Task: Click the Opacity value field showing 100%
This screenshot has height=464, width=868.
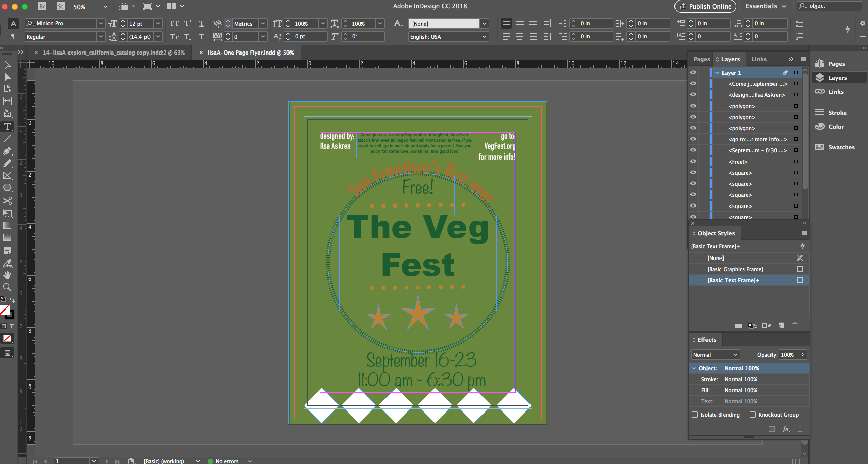Action: pyautogui.click(x=788, y=355)
